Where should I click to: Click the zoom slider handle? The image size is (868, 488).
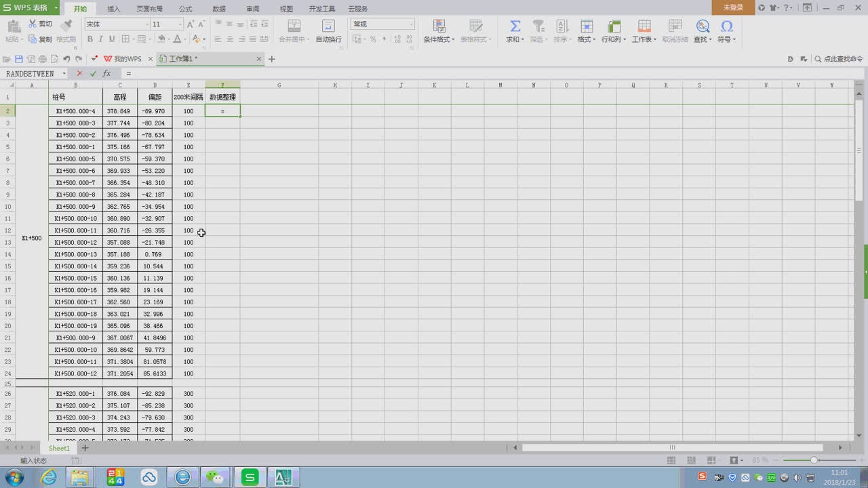pos(814,460)
